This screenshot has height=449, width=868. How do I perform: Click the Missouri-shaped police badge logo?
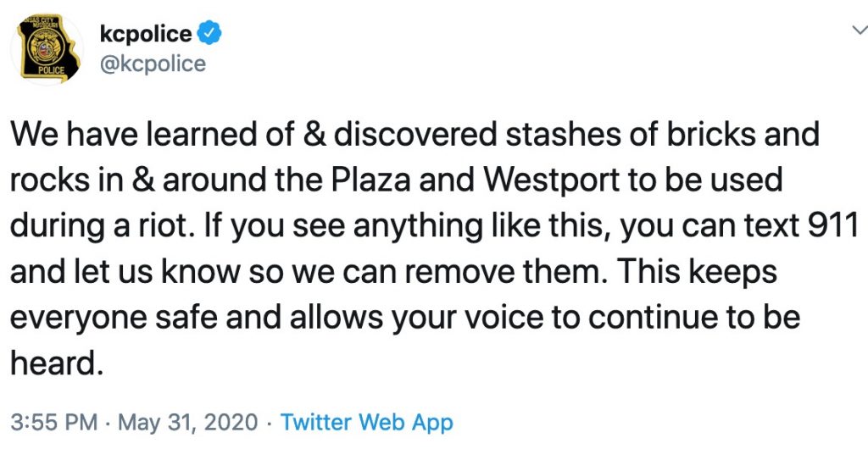pyautogui.click(x=47, y=49)
